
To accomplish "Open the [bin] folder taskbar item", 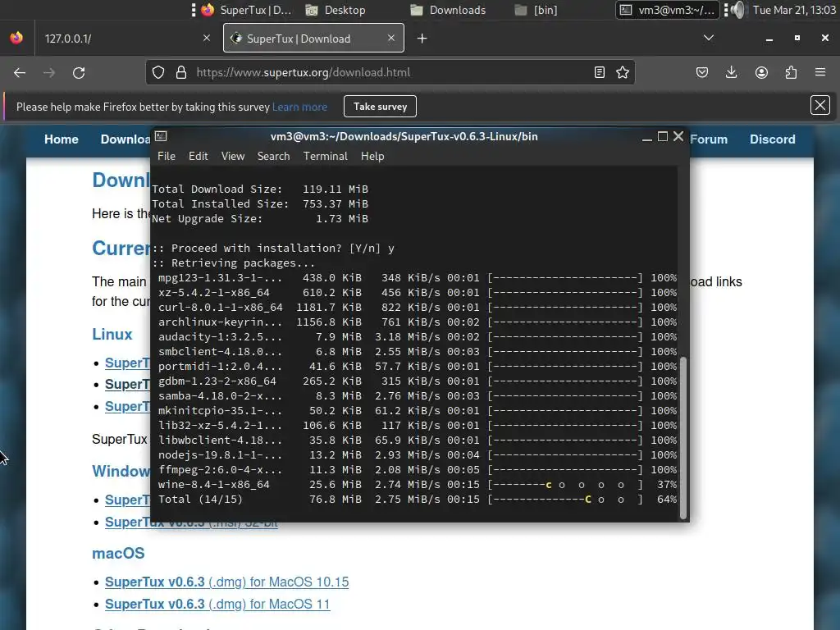I will (536, 10).
